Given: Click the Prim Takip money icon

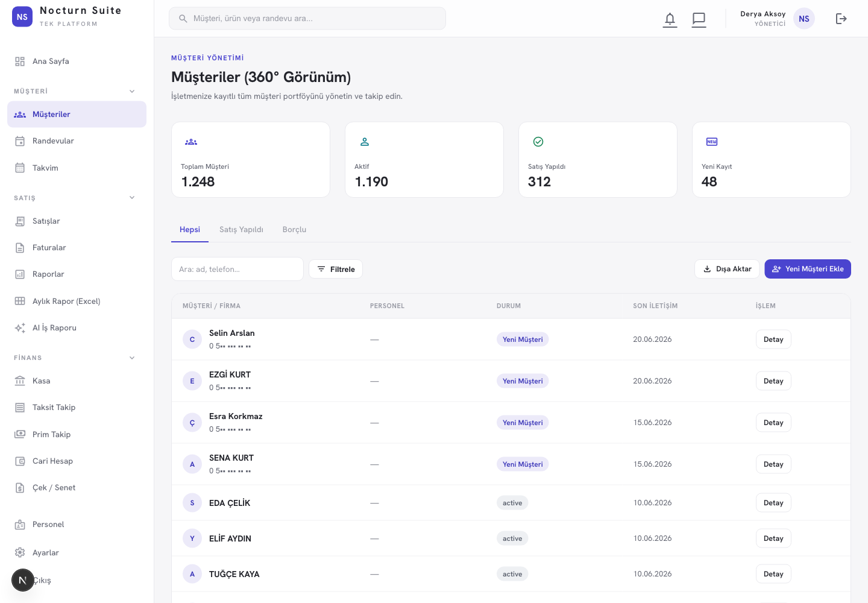Looking at the screenshot, I should (x=20, y=434).
